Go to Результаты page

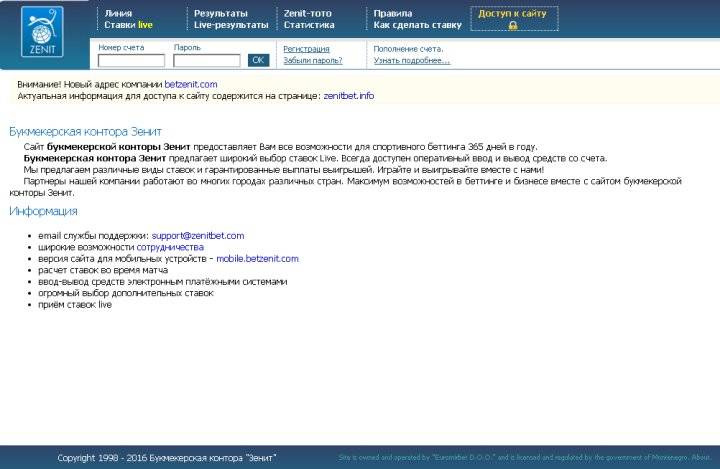click(220, 13)
